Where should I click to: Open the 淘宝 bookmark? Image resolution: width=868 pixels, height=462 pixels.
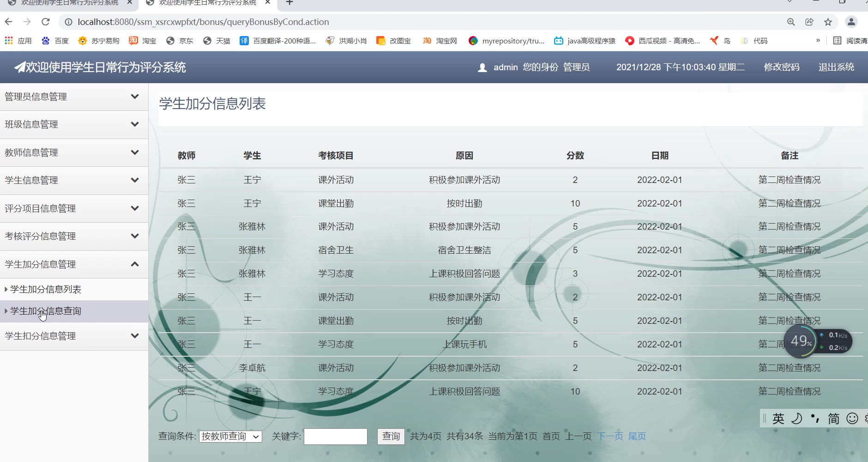(143, 41)
